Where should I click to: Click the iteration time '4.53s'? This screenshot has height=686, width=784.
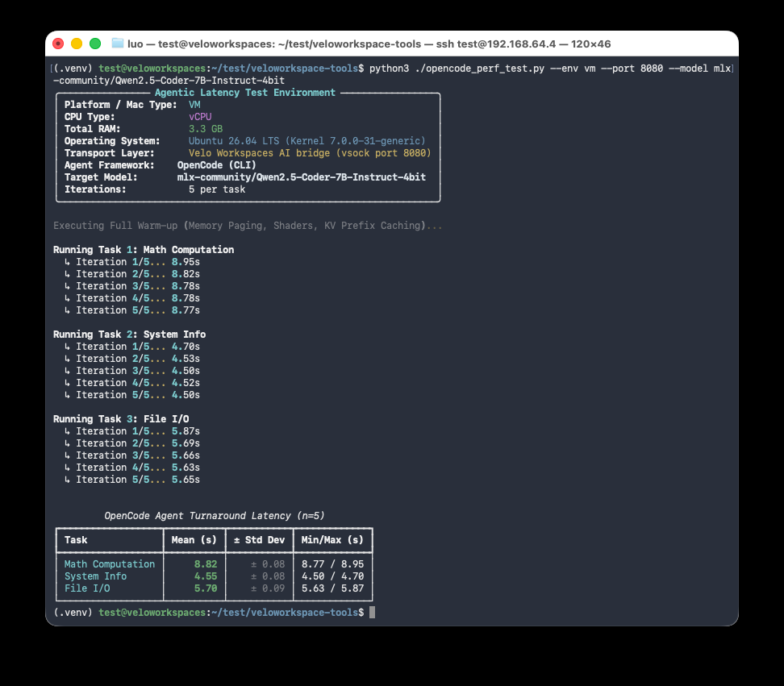click(186, 358)
